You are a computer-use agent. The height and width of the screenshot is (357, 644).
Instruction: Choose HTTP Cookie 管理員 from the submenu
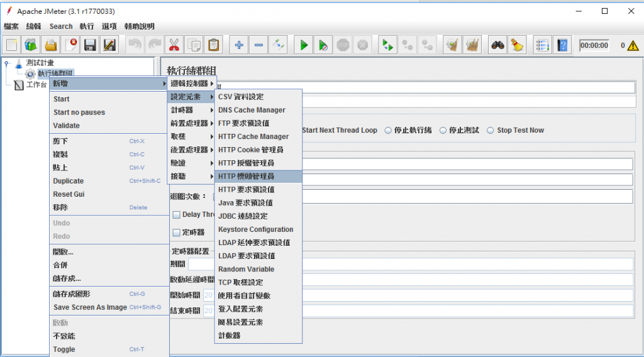(x=258, y=150)
